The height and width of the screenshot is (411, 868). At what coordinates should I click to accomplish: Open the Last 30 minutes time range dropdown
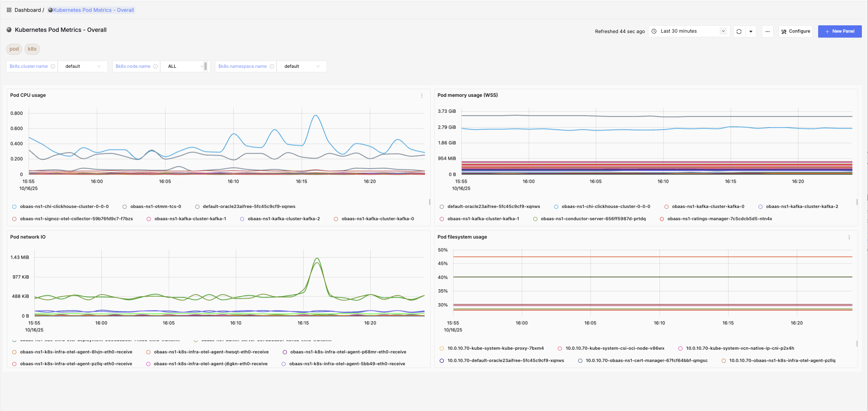[689, 31]
